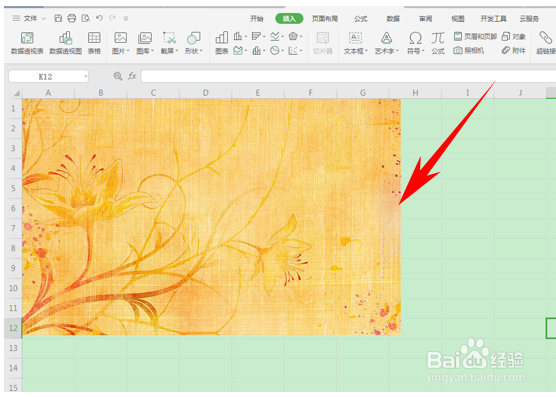Switch to the 页面布局 tab
Image resolution: width=556 pixels, height=397 pixels.
click(325, 18)
